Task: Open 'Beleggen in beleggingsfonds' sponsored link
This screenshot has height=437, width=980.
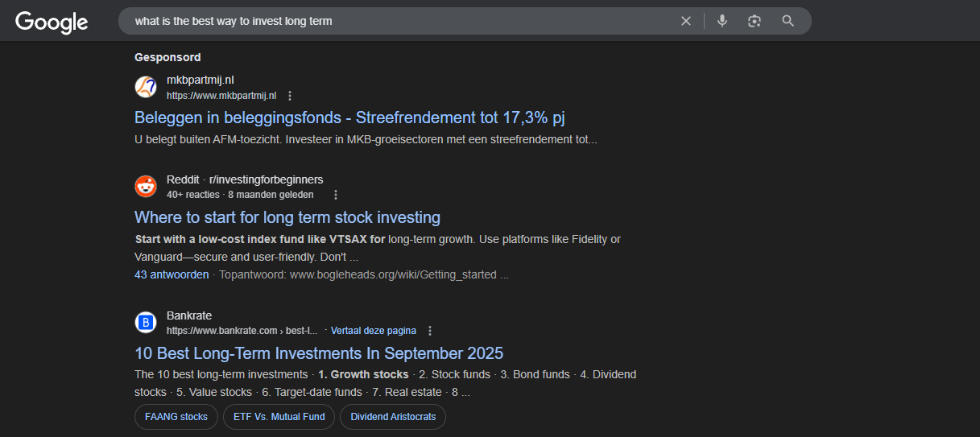Action: [349, 117]
